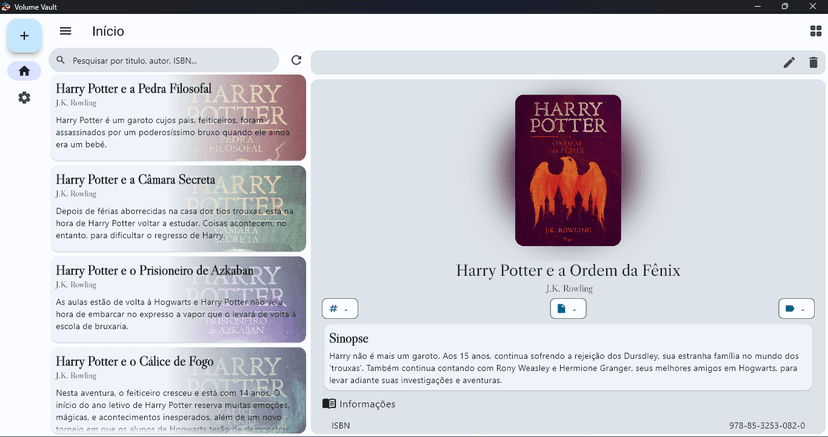Viewport: 828px width, 437px height.
Task: Select Harry Potter e a Pedra Filosofal
Action: [x=178, y=118]
